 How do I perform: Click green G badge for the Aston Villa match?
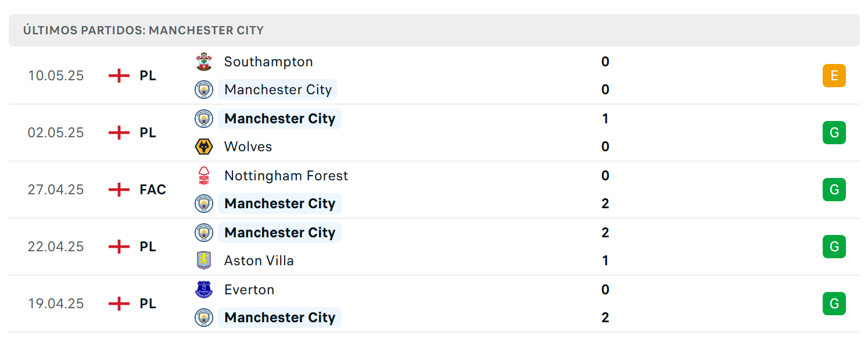point(834,247)
